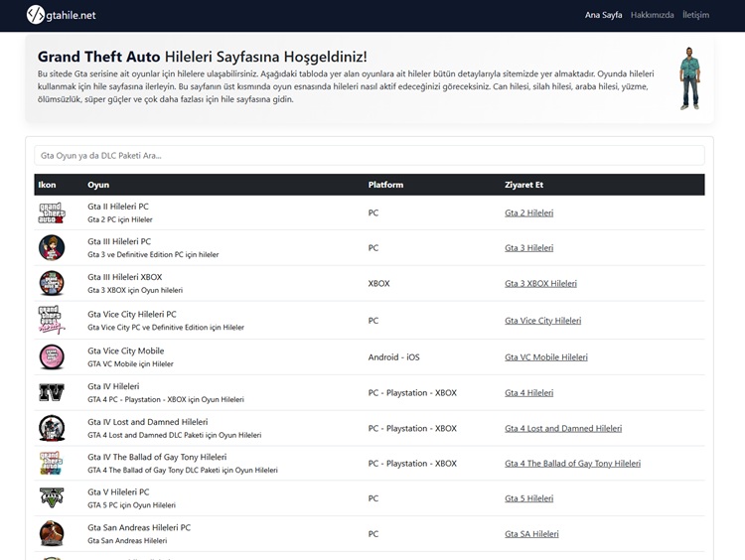Open the Gta 3 XBOX Hileleri link
Viewport: 745px width, 560px height.
[540, 284]
